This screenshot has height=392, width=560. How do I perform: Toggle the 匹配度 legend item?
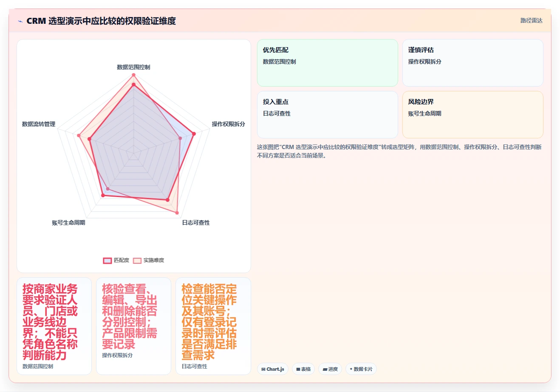pos(116,260)
